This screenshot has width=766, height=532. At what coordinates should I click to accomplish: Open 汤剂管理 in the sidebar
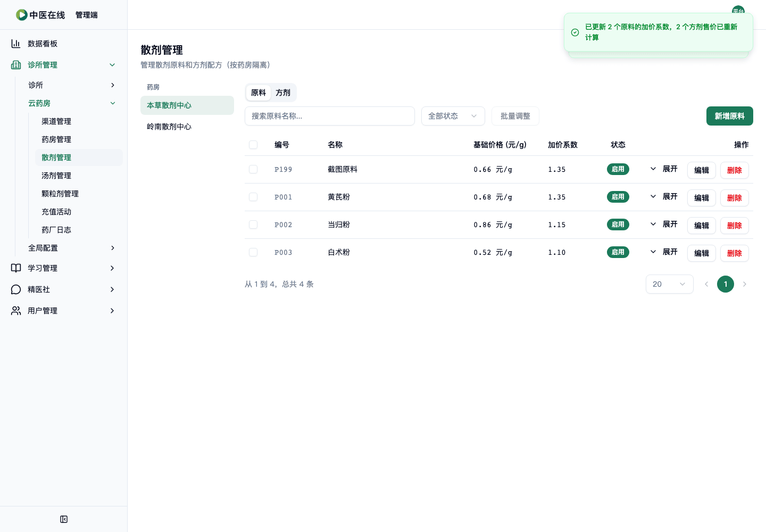coord(79,176)
